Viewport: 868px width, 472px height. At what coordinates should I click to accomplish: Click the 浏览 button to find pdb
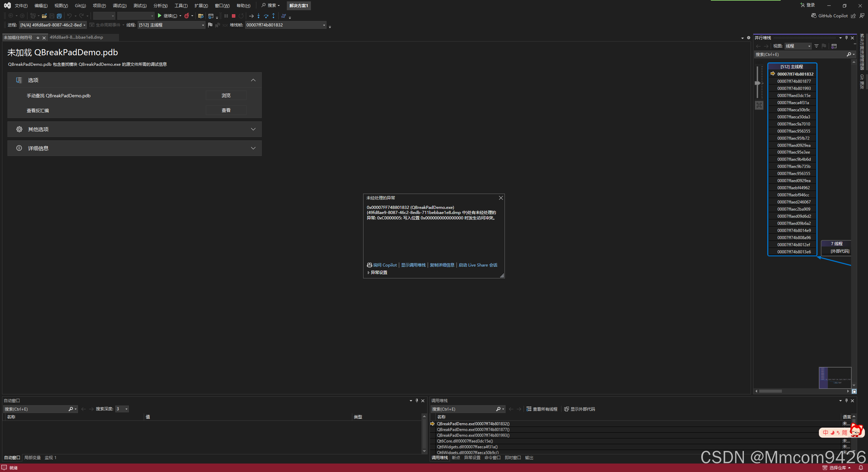coord(226,96)
